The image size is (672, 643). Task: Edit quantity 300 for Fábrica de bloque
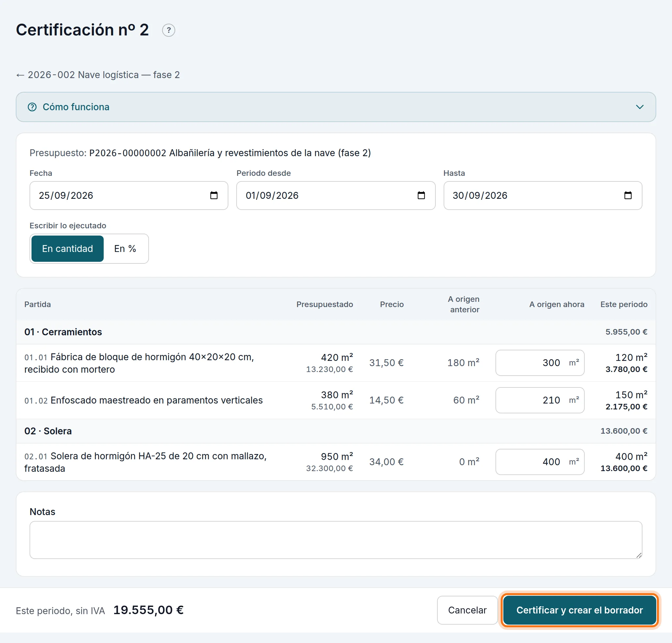(x=540, y=363)
